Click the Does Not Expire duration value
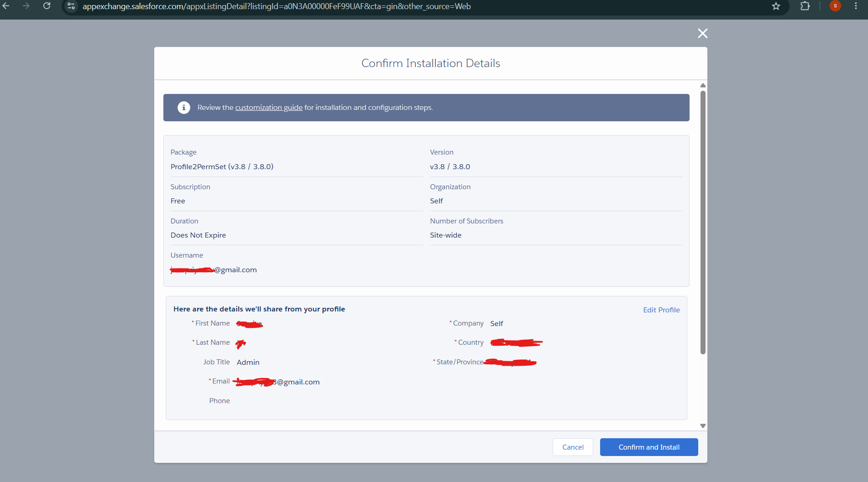868x482 pixels. point(198,235)
